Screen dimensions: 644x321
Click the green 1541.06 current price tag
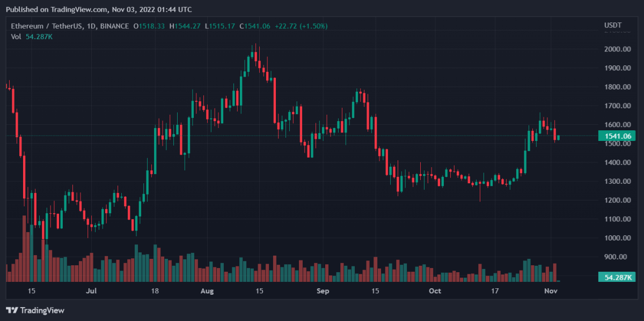click(616, 137)
